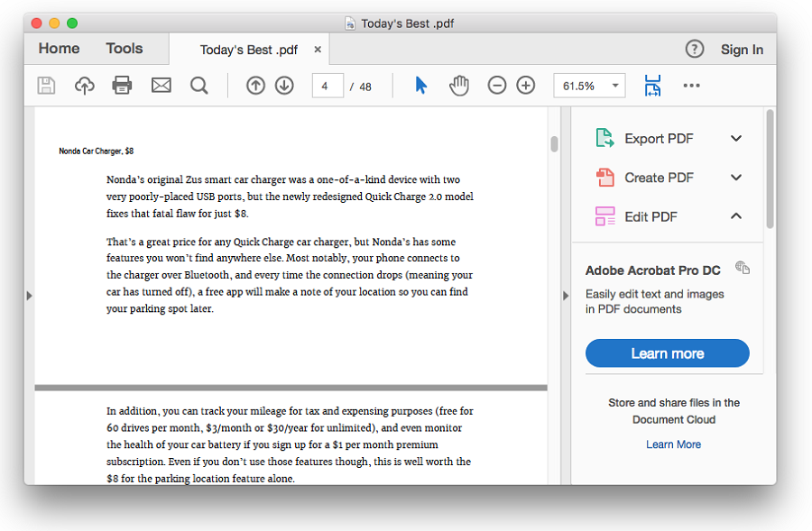The image size is (812, 531).
Task: Click the Save file icon
Action: (46, 86)
